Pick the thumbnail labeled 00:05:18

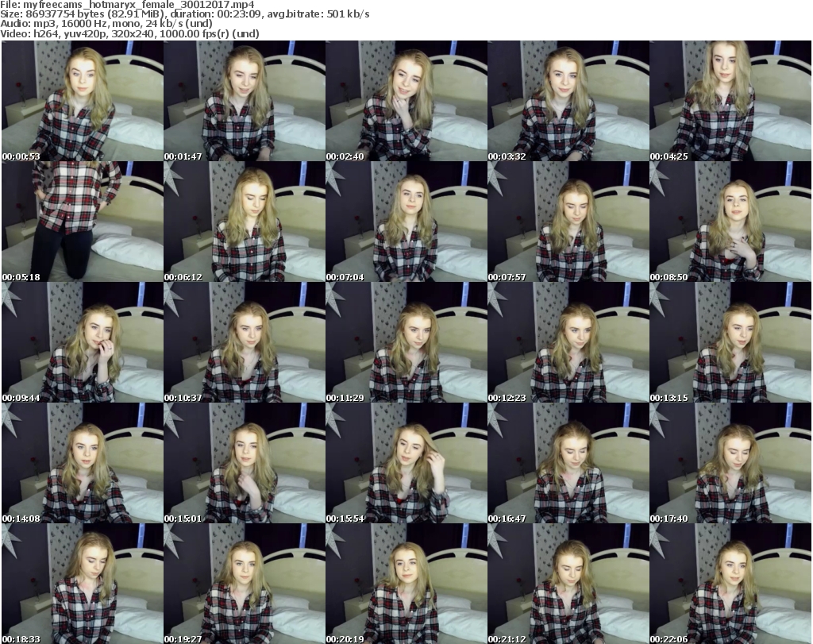(83, 222)
